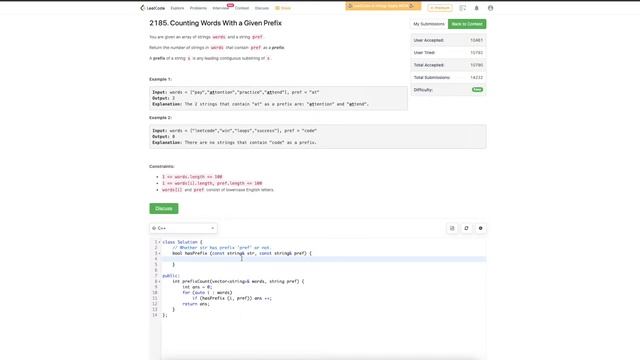Click the 'User Accepted' stat row
Image resolution: width=640 pixels, height=360 pixels.
click(x=448, y=40)
